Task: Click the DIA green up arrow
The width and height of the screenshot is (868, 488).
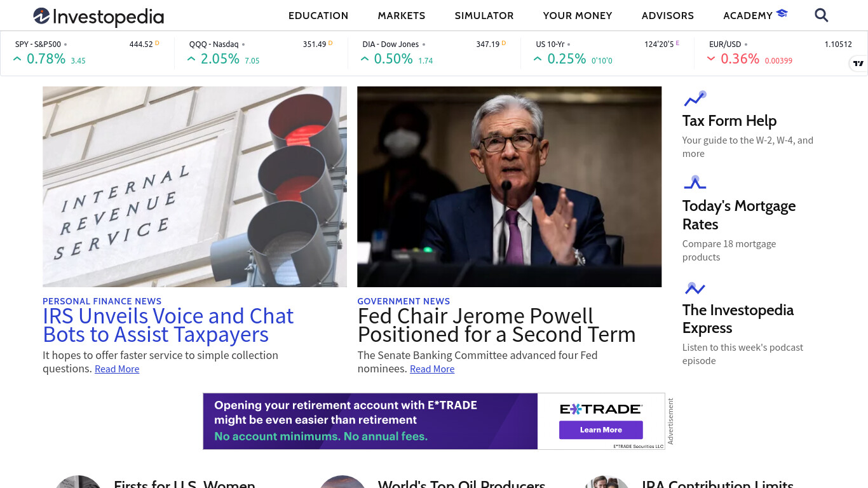Action: click(x=365, y=59)
